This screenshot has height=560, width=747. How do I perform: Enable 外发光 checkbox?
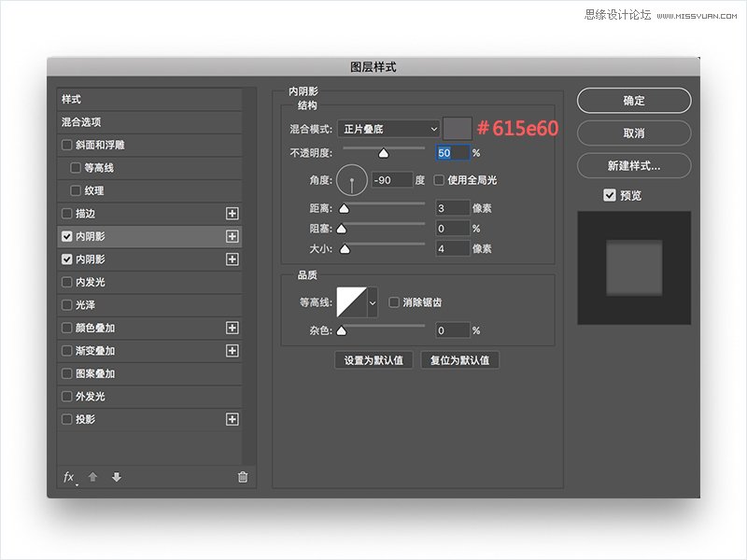coord(66,396)
